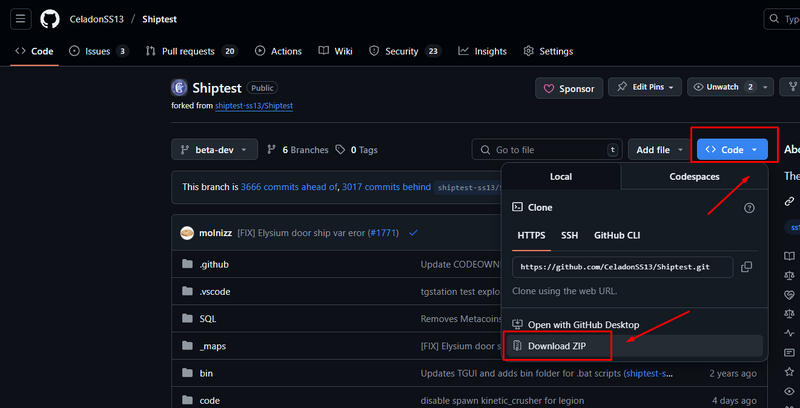Open the .github folder

pyautogui.click(x=215, y=264)
